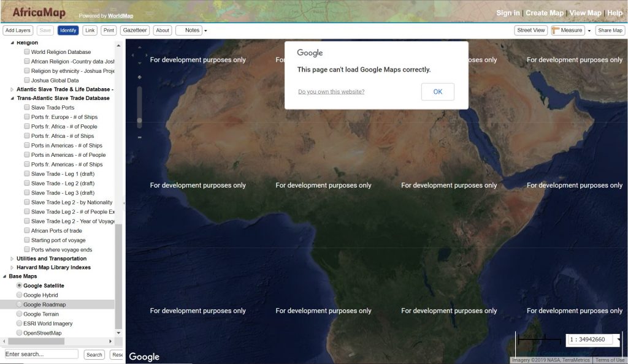Select Google Roadmap base map
This screenshot has width=628, height=364.
click(x=19, y=305)
